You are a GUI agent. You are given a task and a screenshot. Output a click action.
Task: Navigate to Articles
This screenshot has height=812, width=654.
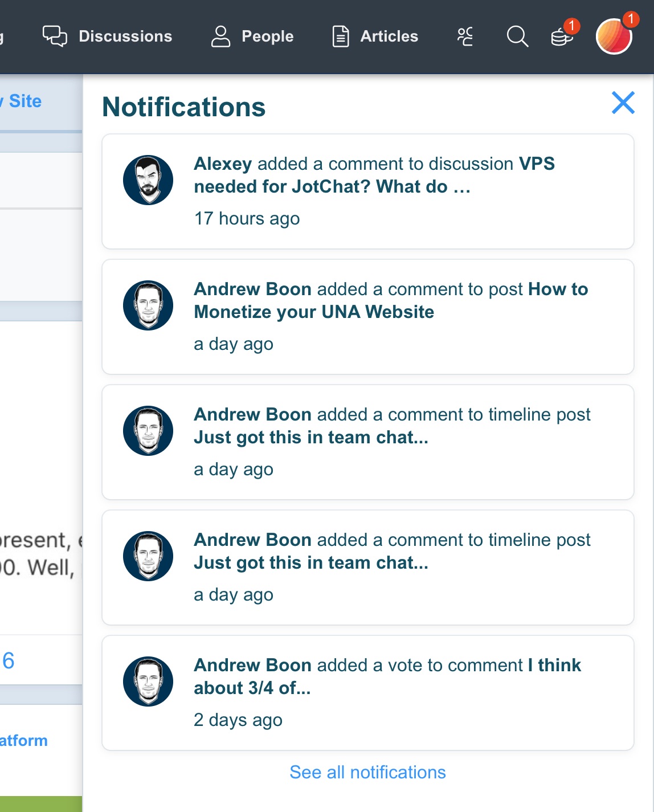pos(389,36)
